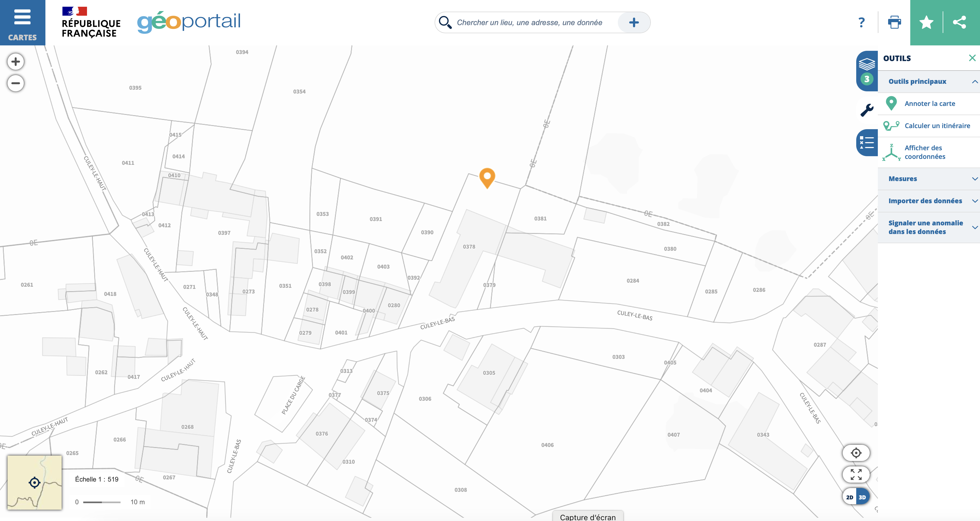Switch the view to 3D
Screen dimensions: 980x521
click(x=862, y=497)
